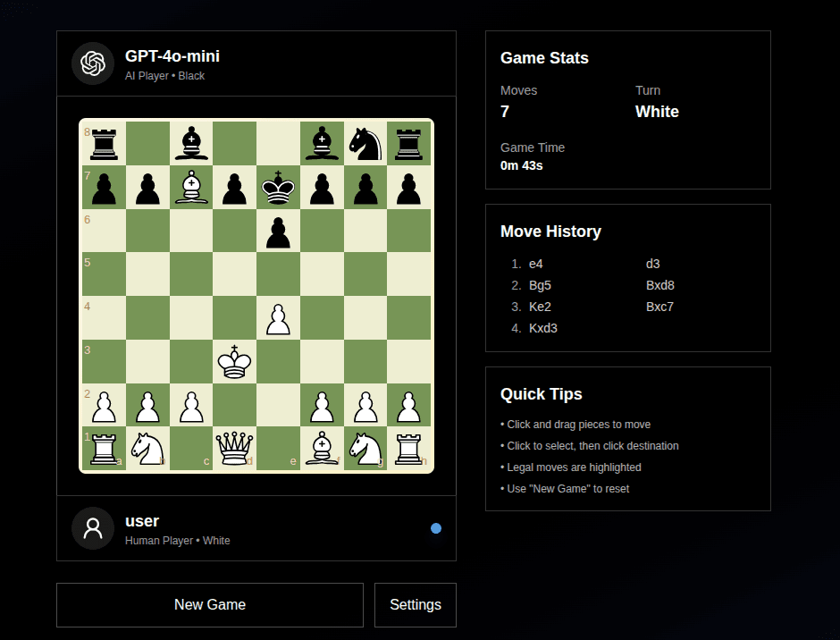Click move Bxd8 in Move History
This screenshot has width=840, height=640.
(659, 285)
